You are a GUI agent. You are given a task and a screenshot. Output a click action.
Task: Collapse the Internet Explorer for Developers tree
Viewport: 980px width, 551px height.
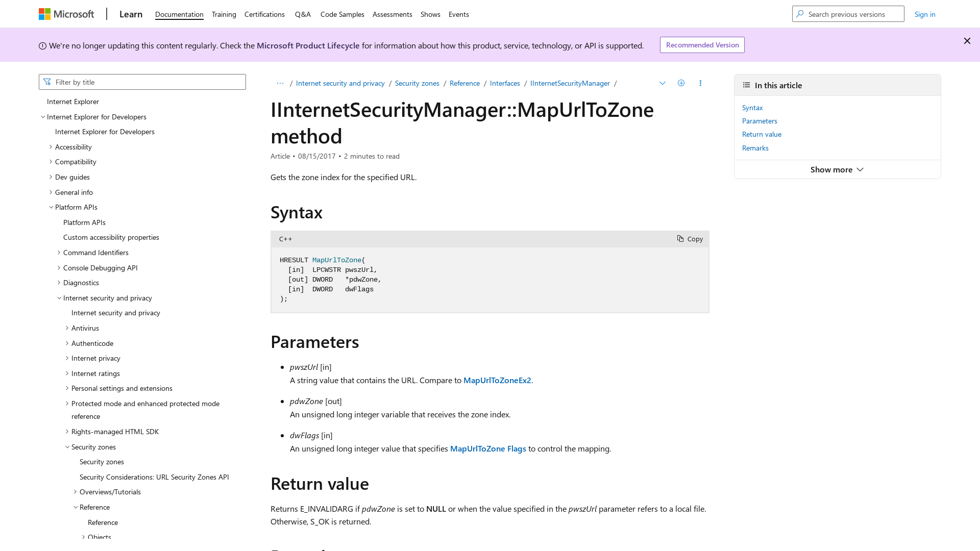click(x=42, y=116)
